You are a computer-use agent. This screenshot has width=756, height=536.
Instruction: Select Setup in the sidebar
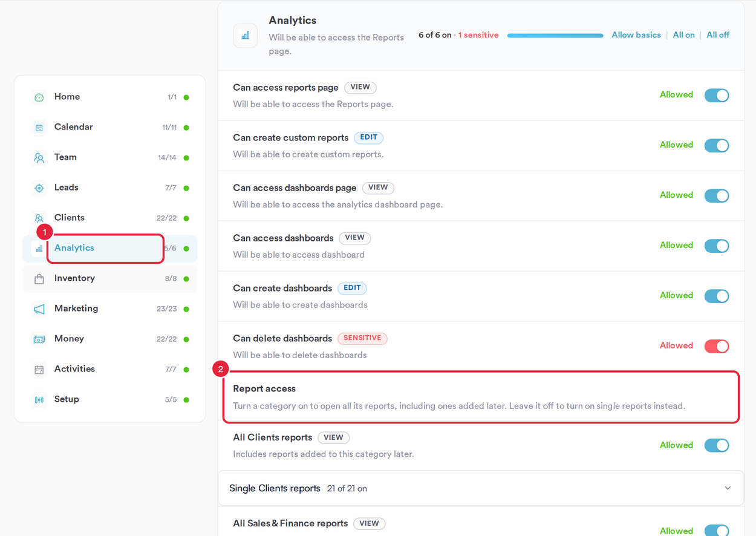tap(110, 399)
